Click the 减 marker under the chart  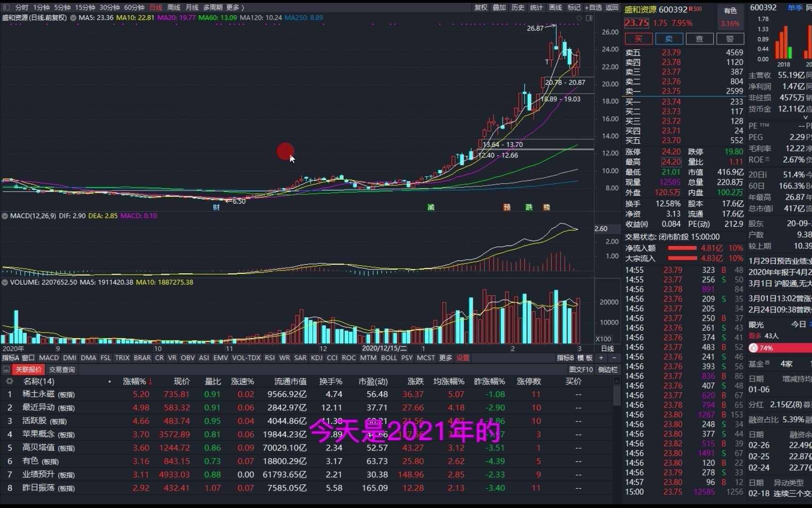(431, 207)
